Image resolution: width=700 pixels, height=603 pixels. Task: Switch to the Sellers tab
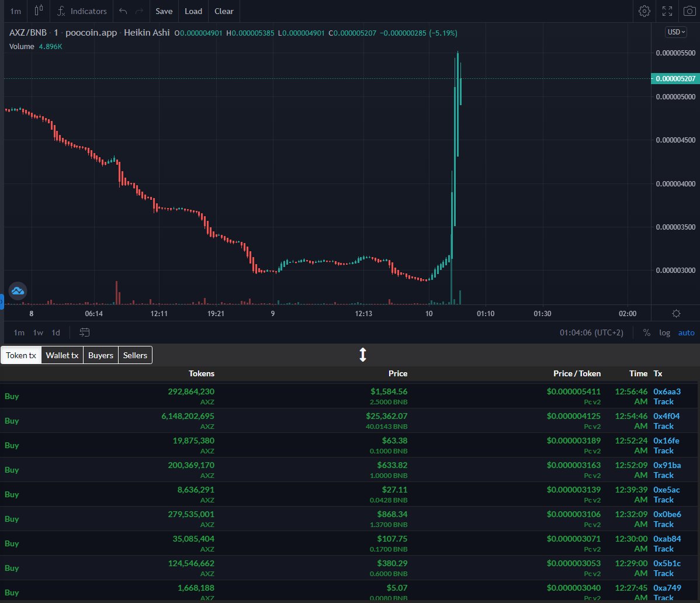point(135,355)
